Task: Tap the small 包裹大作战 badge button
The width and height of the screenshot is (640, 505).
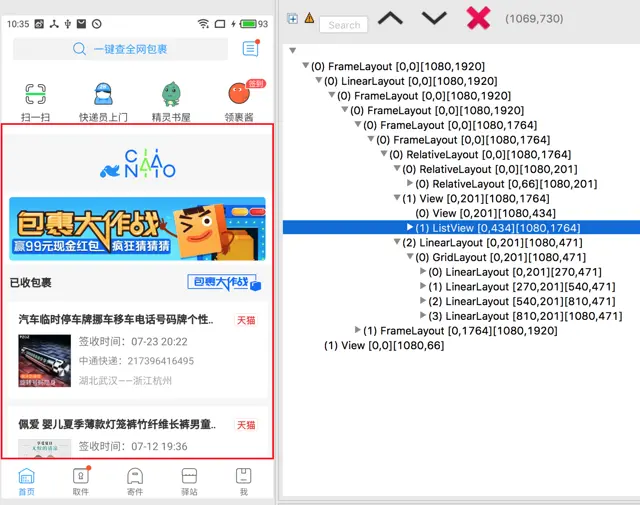Action: (x=224, y=282)
